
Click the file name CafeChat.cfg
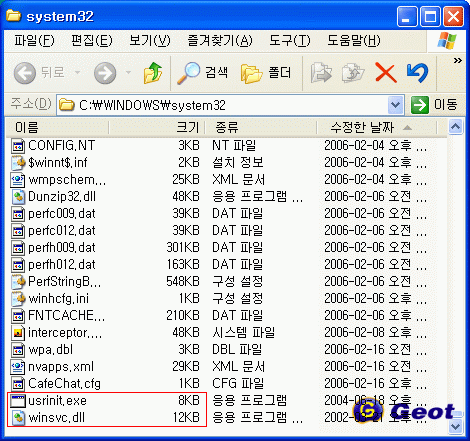coord(64,384)
